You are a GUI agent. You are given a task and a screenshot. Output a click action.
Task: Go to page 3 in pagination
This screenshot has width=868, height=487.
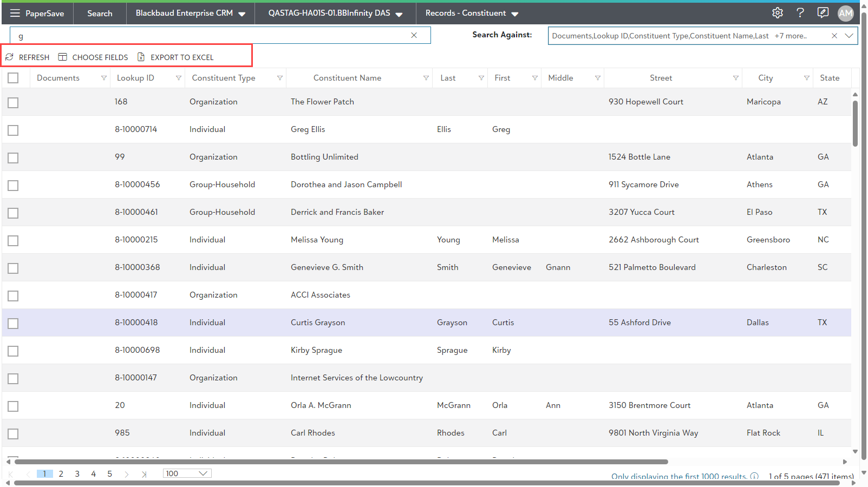point(77,474)
